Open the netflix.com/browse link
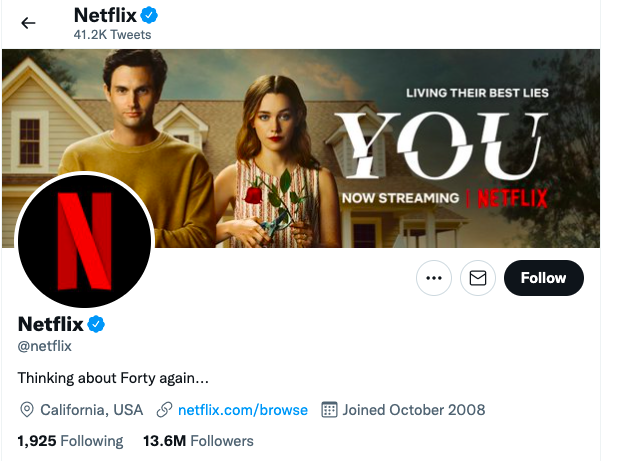The height and width of the screenshot is (461, 620). pyautogui.click(x=242, y=410)
